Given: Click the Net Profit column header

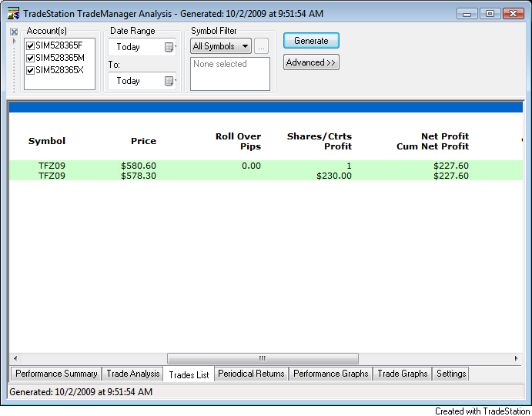Looking at the screenshot, I should tap(433, 141).
